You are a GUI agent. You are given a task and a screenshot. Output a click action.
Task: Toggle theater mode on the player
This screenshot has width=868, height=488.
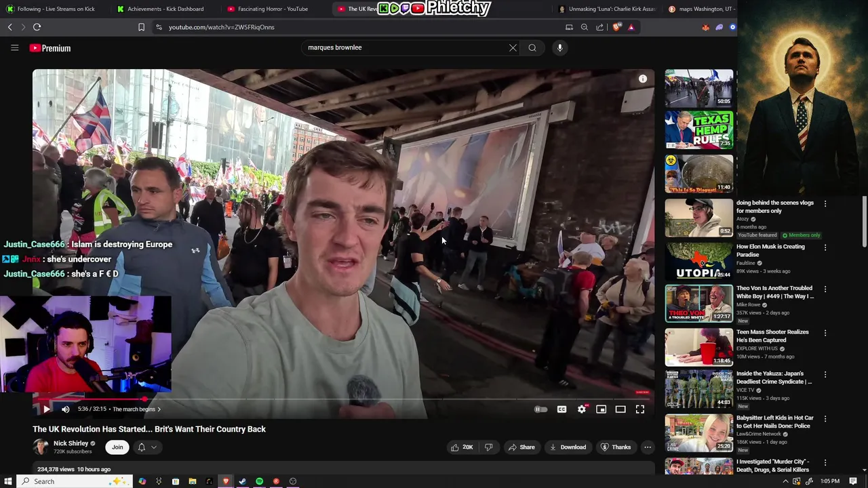click(x=620, y=409)
